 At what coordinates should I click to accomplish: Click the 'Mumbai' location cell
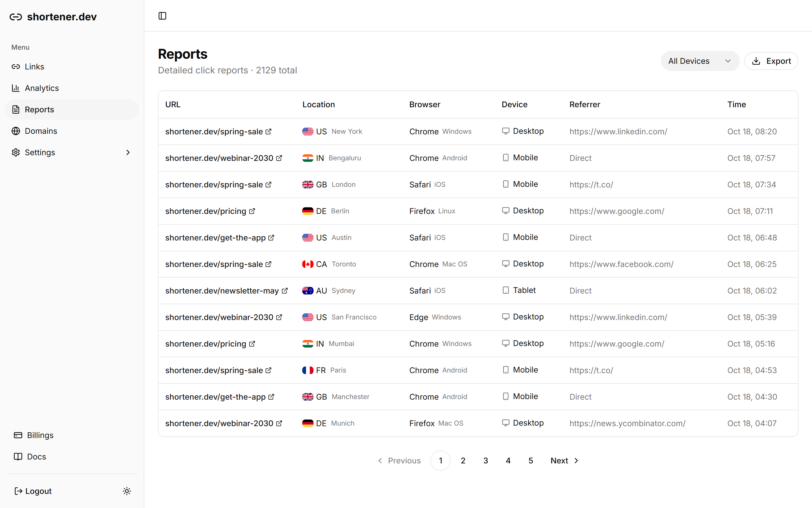click(x=341, y=343)
